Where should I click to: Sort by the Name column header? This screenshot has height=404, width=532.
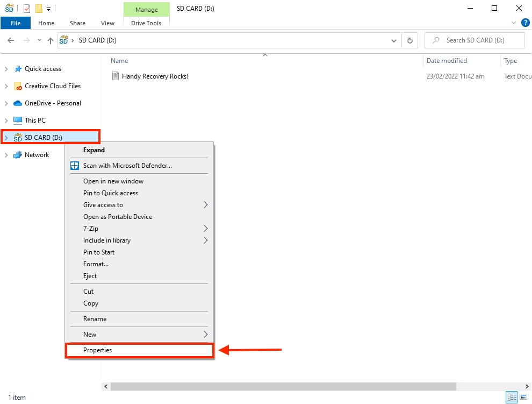point(119,60)
